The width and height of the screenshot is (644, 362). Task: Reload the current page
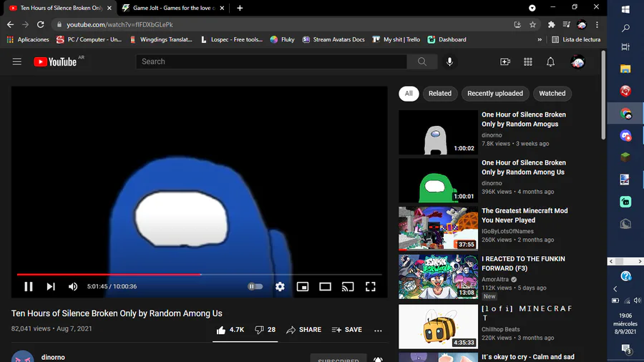[40, 24]
